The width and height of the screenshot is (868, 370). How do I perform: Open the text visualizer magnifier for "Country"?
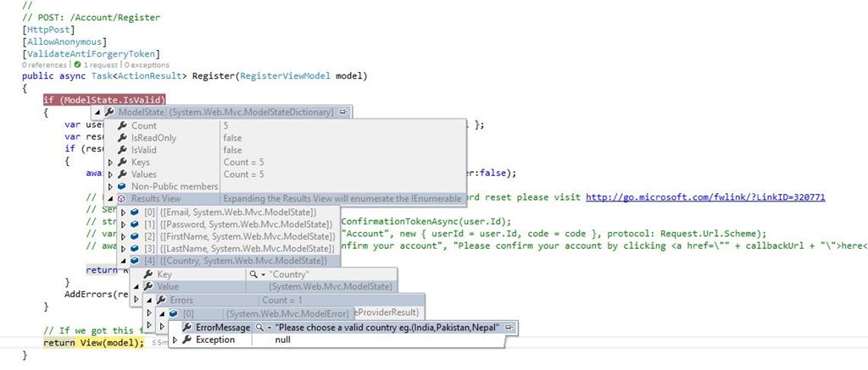coord(253,274)
